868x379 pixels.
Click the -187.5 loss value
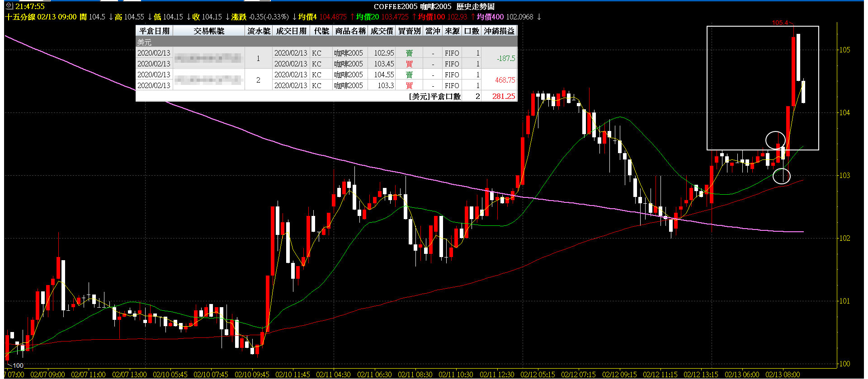click(x=506, y=58)
